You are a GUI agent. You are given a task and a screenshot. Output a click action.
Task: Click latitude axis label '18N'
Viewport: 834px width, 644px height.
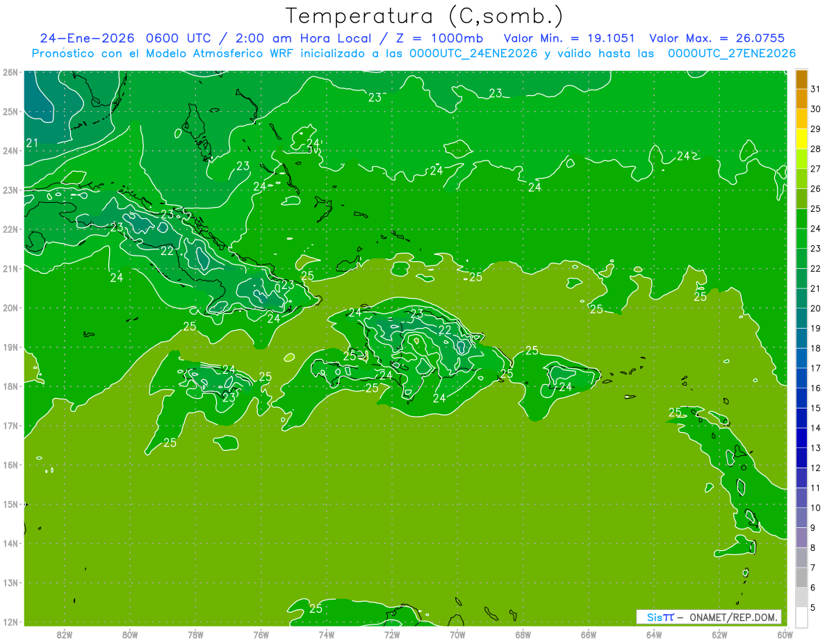[x=10, y=386]
